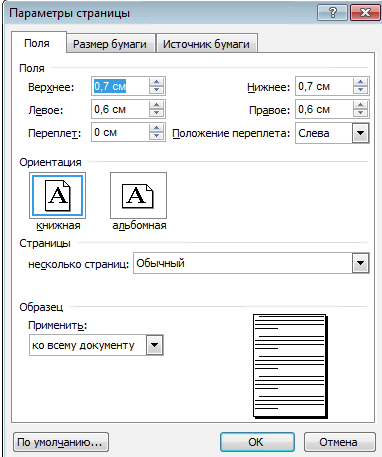Open the Применить dropdown arrow
This screenshot has height=457, width=382.
click(155, 345)
